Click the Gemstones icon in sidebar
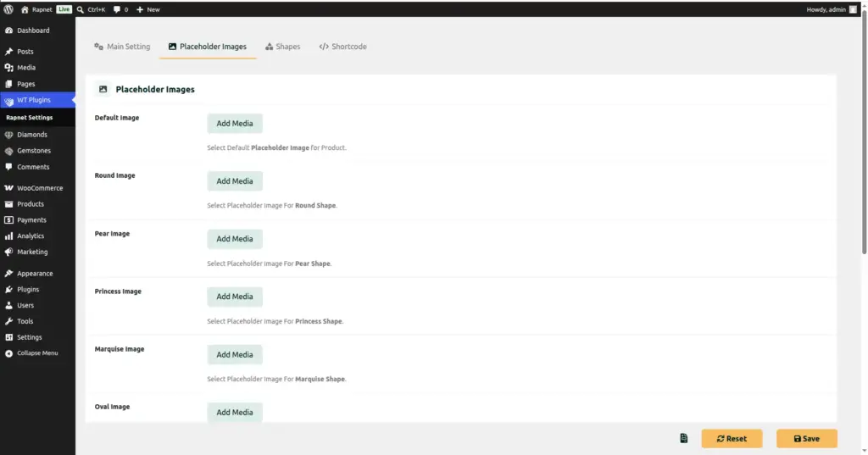 (x=8, y=151)
